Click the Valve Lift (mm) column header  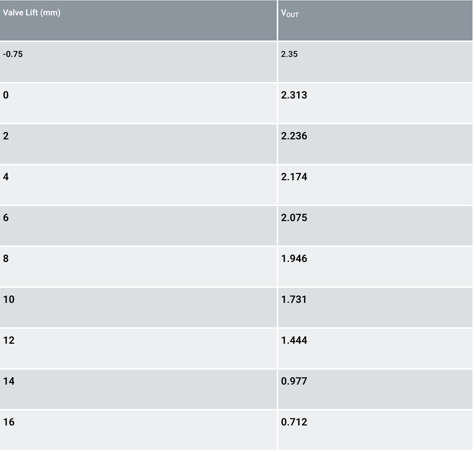coord(32,13)
